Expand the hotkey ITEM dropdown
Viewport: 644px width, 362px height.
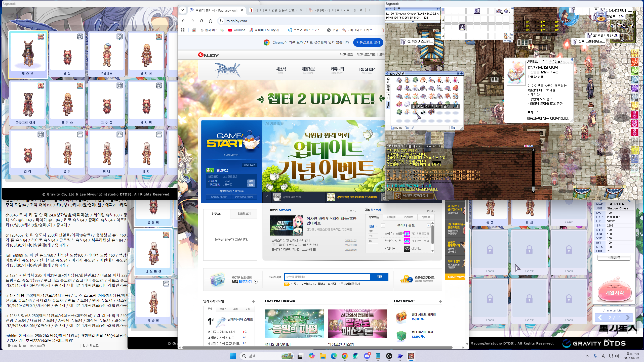point(508,41)
